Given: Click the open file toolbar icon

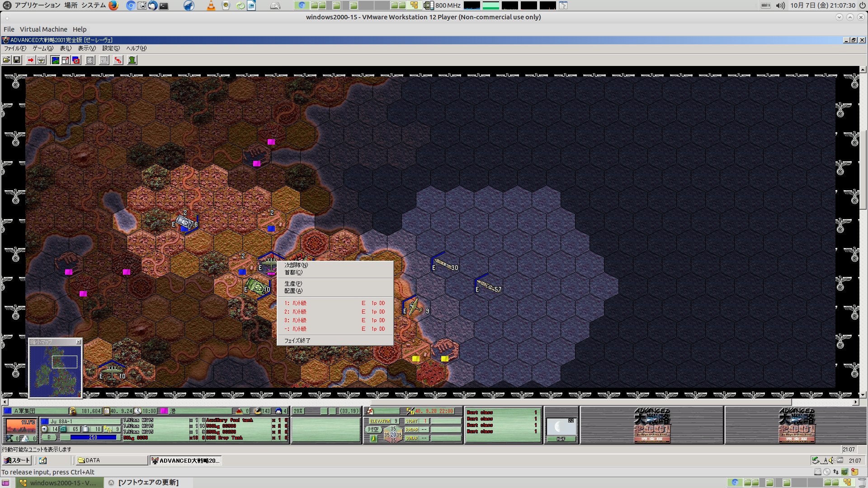Looking at the screenshot, I should pyautogui.click(x=6, y=60).
